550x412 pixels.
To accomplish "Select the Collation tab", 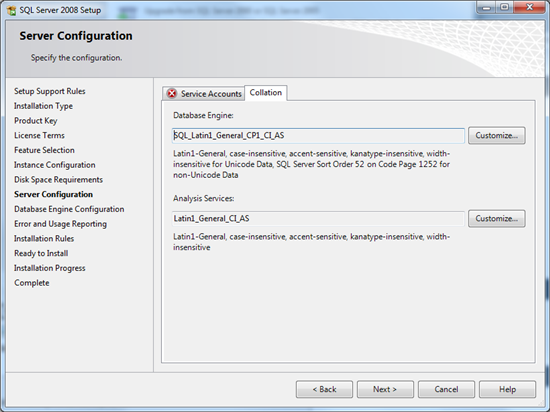I will 266,93.
